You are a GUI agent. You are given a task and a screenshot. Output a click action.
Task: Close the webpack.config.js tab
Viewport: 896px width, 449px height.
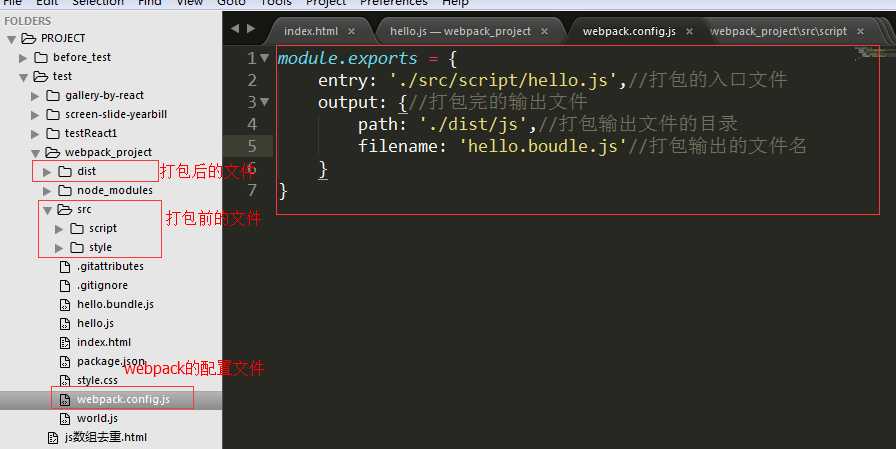pos(690,31)
